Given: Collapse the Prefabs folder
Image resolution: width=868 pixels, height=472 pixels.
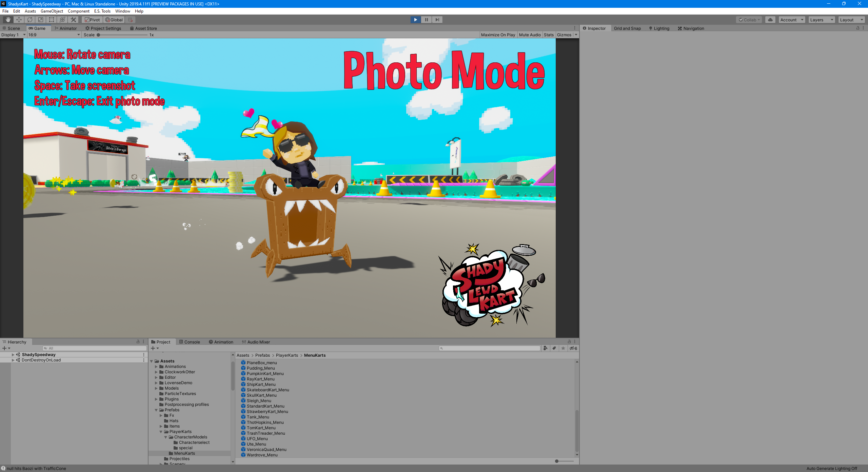Looking at the screenshot, I should (156, 410).
